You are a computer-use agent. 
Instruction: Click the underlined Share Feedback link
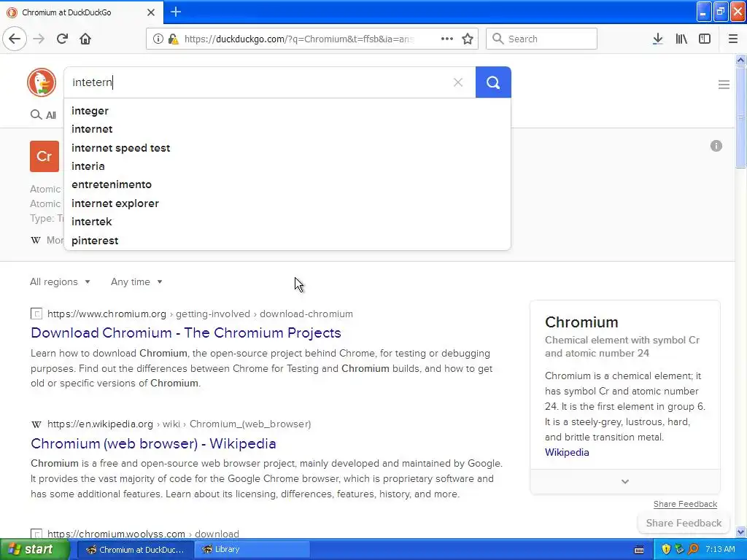685,504
